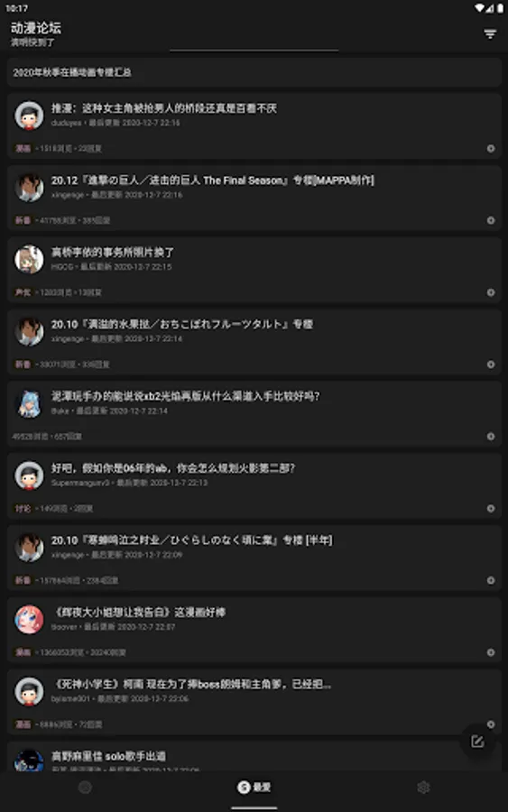Tap the round icon on the 火影 discussion post
The width and height of the screenshot is (508, 812).
click(x=490, y=509)
